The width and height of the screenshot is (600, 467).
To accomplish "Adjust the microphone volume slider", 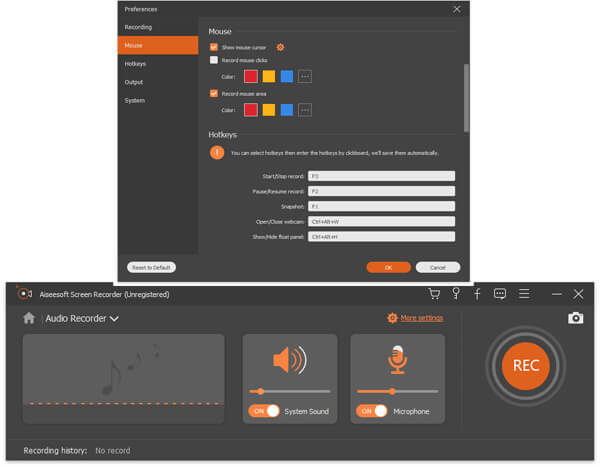I will click(x=397, y=391).
